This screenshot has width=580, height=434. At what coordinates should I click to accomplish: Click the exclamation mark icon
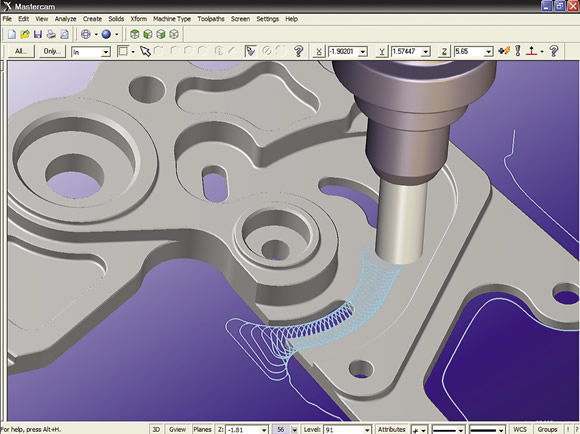click(518, 51)
